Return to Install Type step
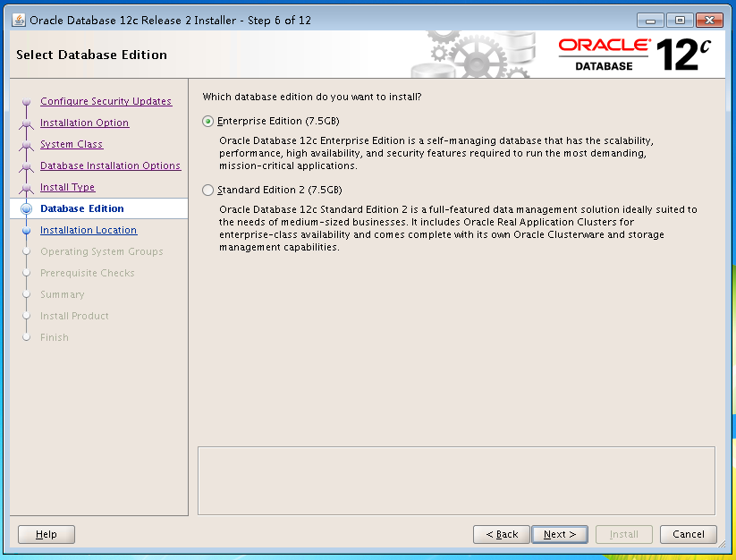This screenshot has height=560, width=736. (68, 187)
